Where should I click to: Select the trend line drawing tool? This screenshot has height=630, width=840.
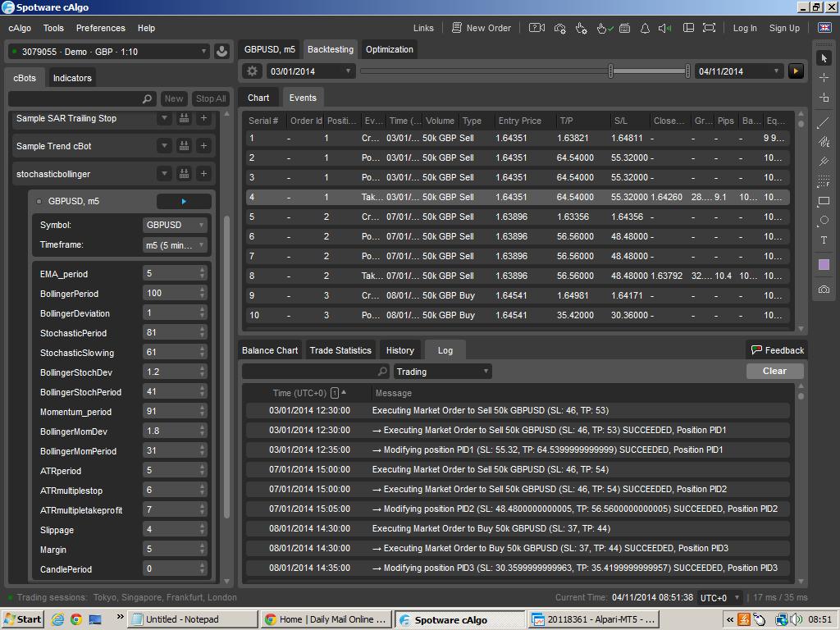[824, 123]
